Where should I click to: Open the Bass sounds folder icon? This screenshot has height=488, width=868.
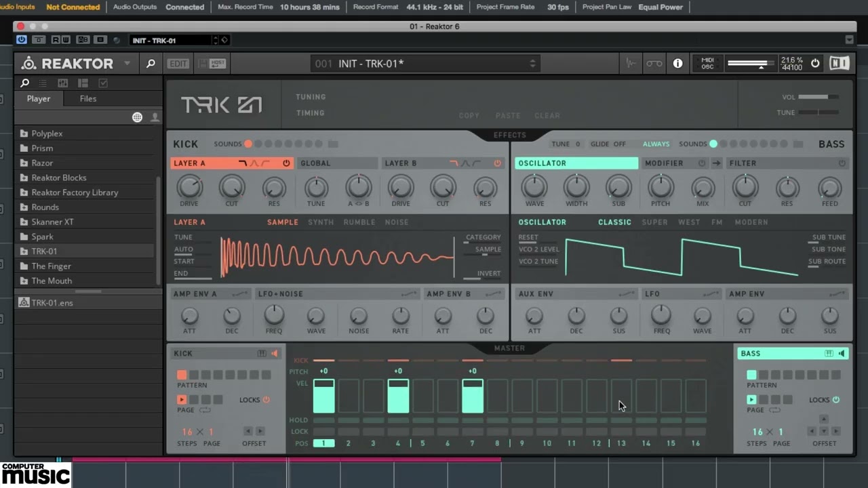pos(798,144)
